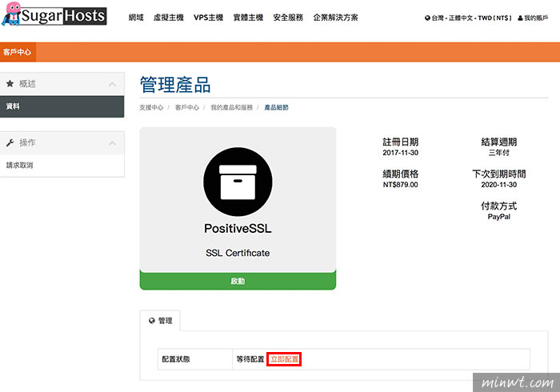The width and height of the screenshot is (560, 392).
Task: Click the 產品細節 breadcrumb
Action: pyautogui.click(x=277, y=107)
